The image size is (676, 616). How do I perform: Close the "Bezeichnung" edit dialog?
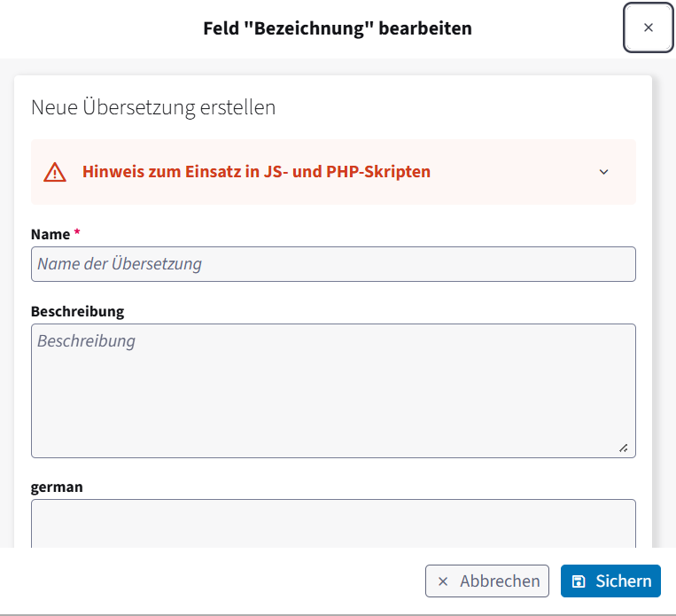[x=648, y=27]
